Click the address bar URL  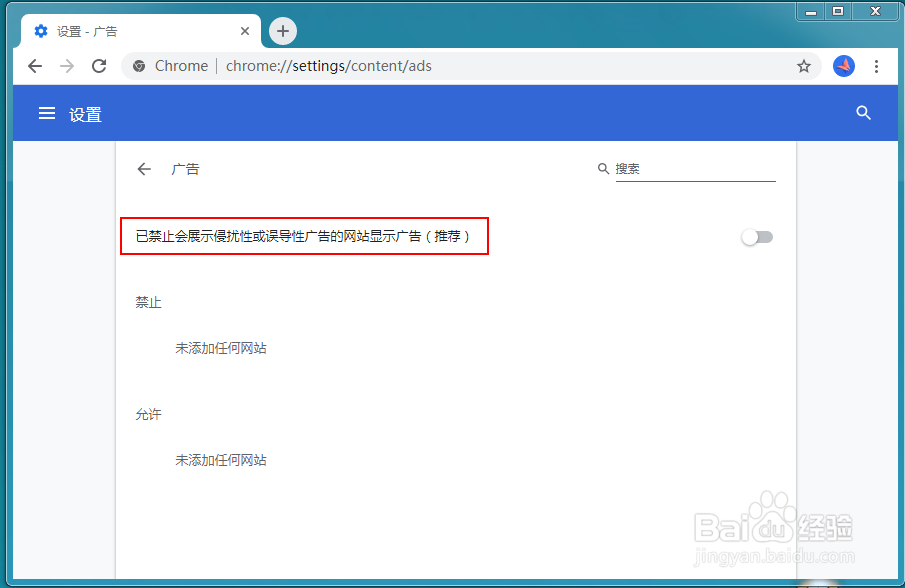(x=328, y=66)
